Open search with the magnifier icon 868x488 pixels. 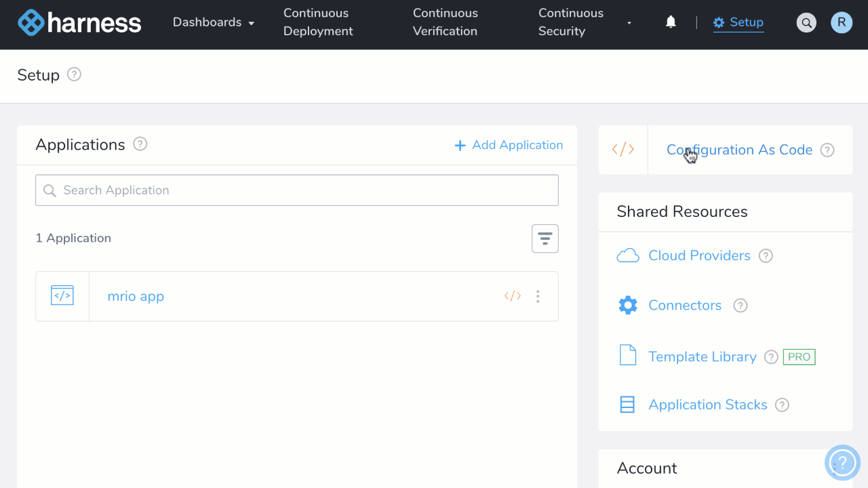(806, 22)
